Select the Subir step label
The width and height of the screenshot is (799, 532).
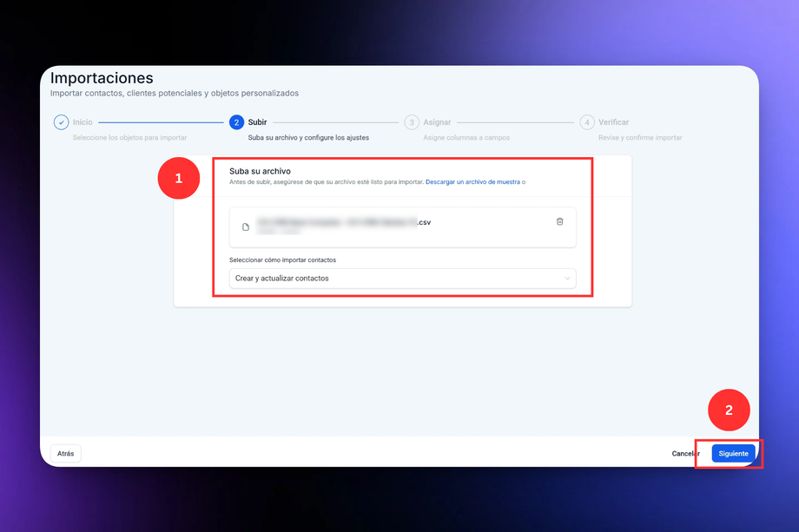(x=257, y=122)
